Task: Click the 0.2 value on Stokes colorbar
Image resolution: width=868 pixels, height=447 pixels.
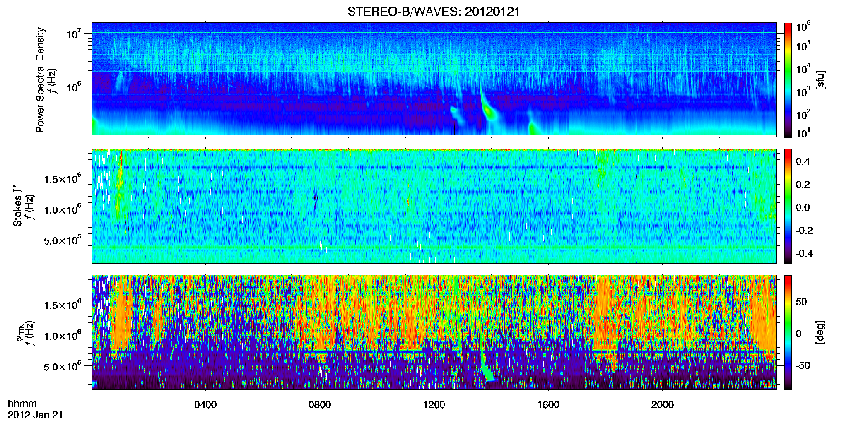Action: 803,185
